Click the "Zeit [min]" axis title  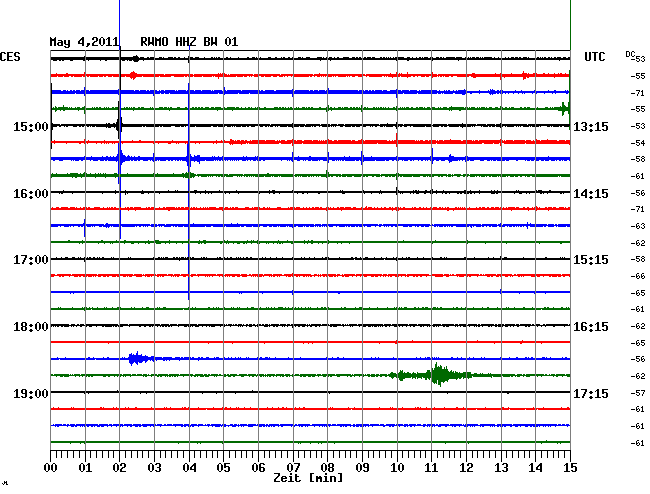pos(308,478)
